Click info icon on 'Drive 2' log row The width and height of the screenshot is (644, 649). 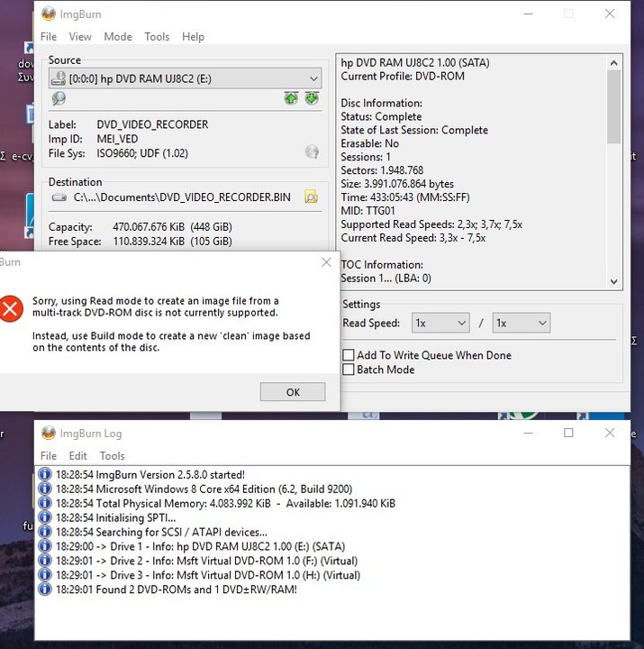[45, 561]
